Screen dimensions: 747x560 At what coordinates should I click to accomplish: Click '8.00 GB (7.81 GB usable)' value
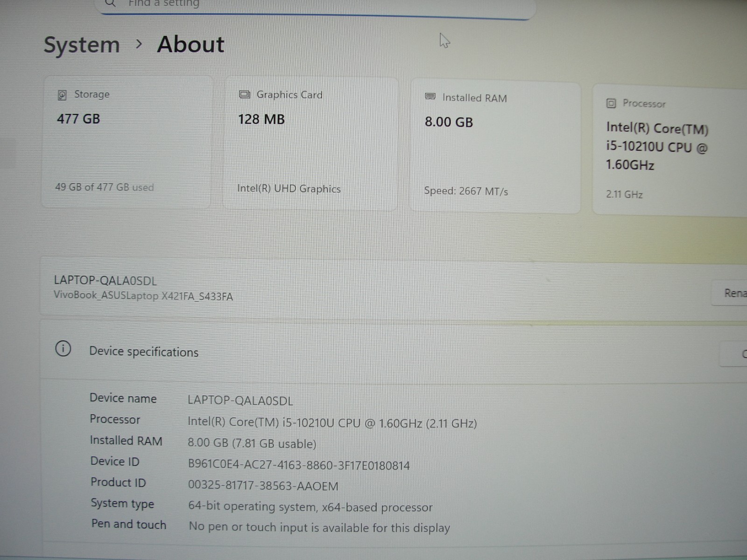252,443
